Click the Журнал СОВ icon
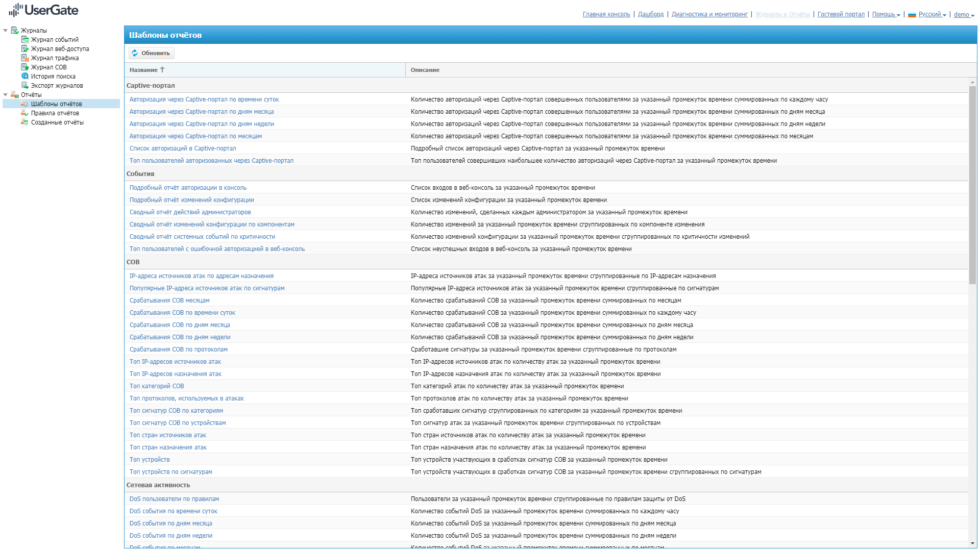The width and height of the screenshot is (980, 551). pyautogui.click(x=24, y=67)
